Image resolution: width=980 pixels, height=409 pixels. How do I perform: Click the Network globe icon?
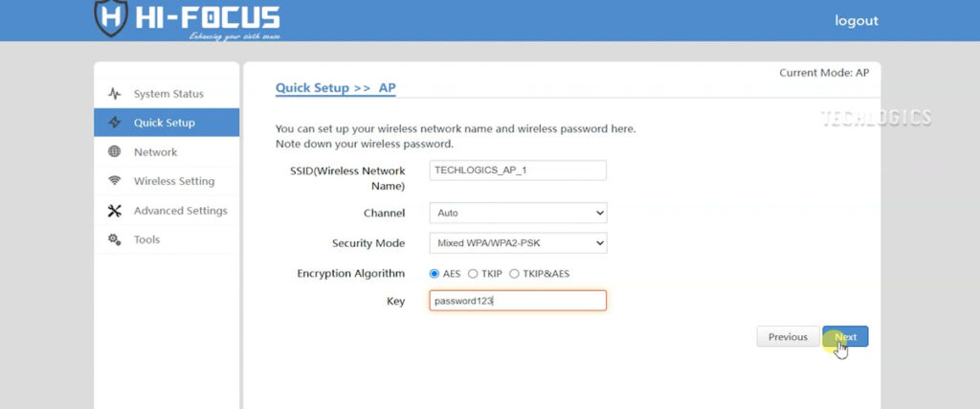click(x=115, y=152)
